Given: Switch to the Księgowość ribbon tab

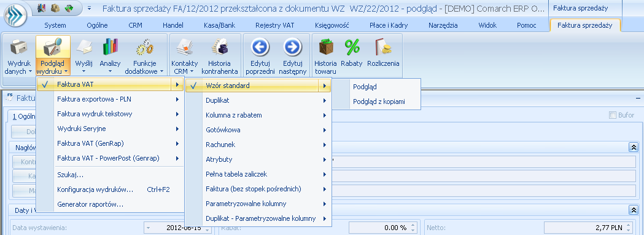Looking at the screenshot, I should (332, 25).
